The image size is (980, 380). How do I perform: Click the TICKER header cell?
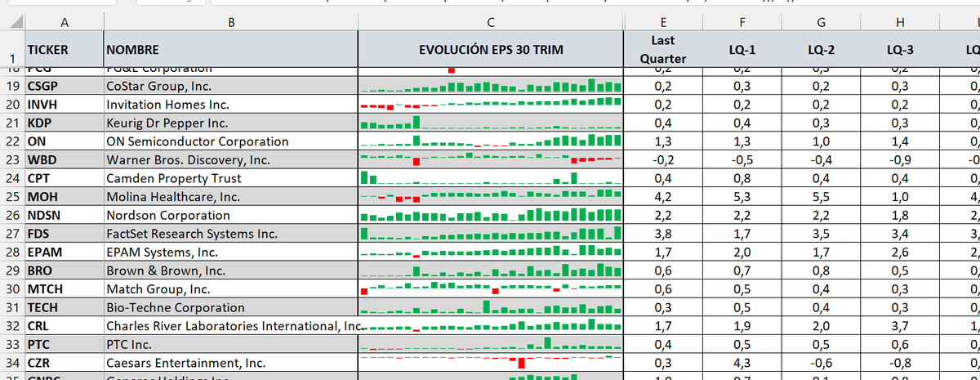pos(65,50)
